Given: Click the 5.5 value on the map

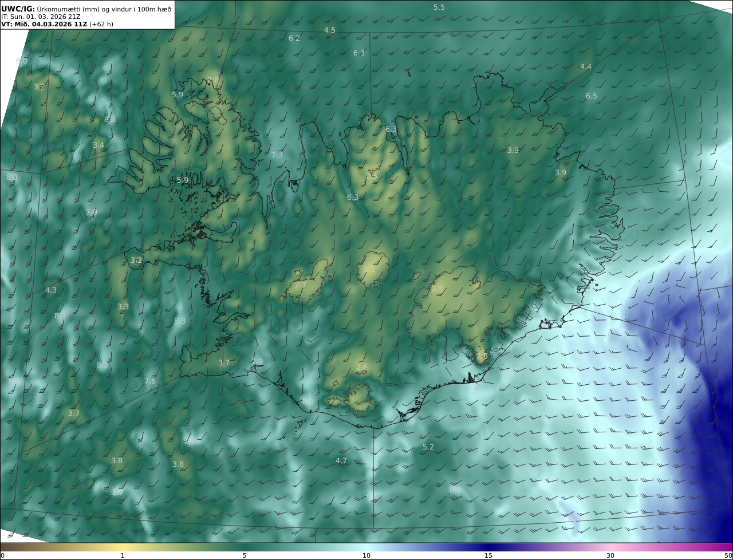Looking at the screenshot, I should (439, 7).
